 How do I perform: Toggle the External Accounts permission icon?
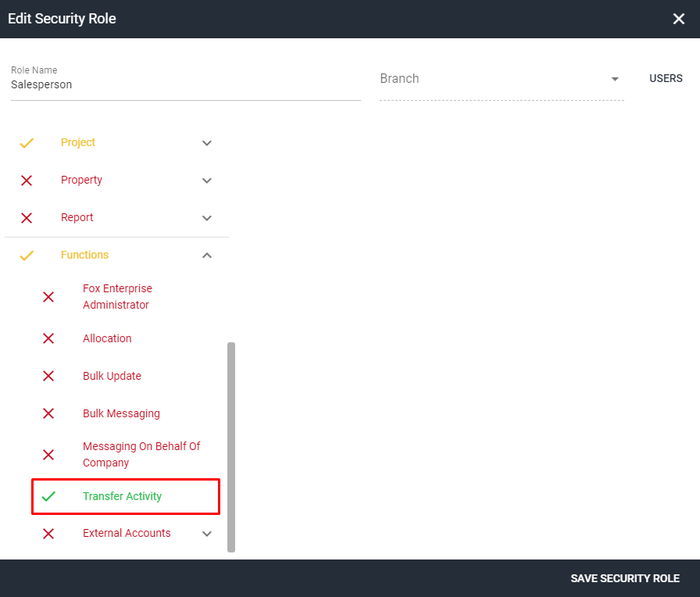(48, 533)
